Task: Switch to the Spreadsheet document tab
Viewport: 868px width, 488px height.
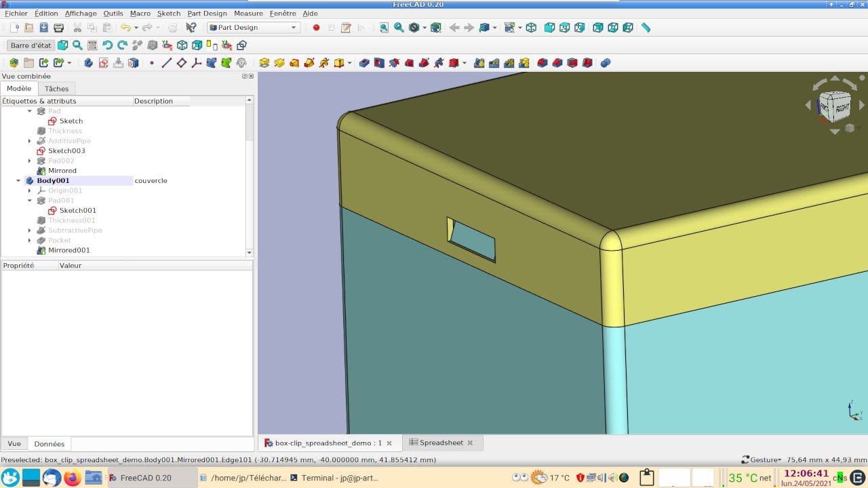Action: [441, 443]
